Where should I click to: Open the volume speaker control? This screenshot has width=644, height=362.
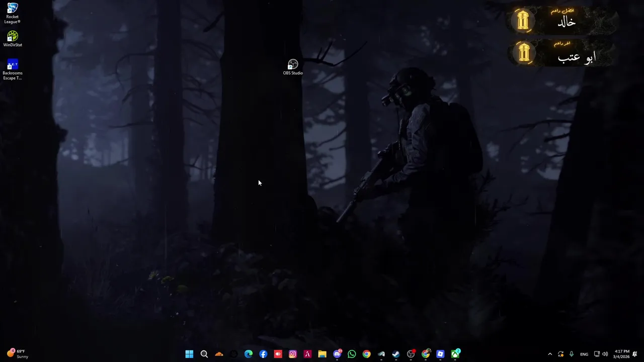(605, 354)
